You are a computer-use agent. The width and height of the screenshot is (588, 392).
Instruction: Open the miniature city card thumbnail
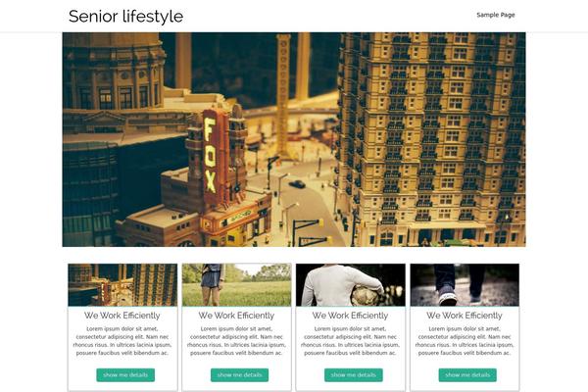(122, 285)
